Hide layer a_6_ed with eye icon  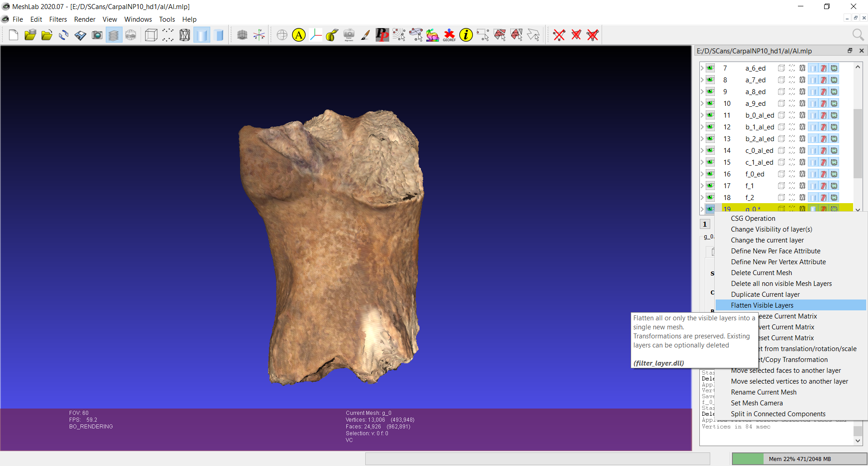tap(710, 68)
